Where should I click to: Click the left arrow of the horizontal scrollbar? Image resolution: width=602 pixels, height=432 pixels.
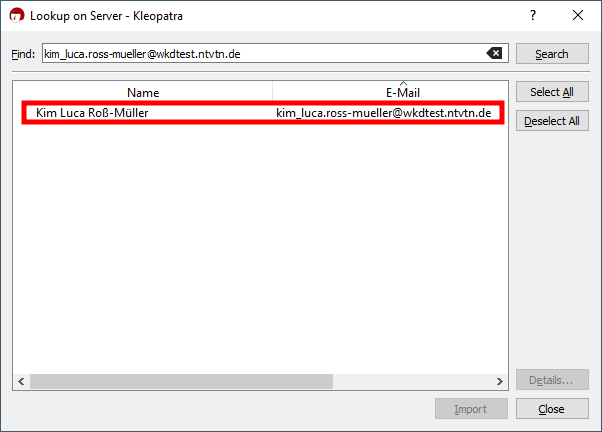pyautogui.click(x=21, y=382)
